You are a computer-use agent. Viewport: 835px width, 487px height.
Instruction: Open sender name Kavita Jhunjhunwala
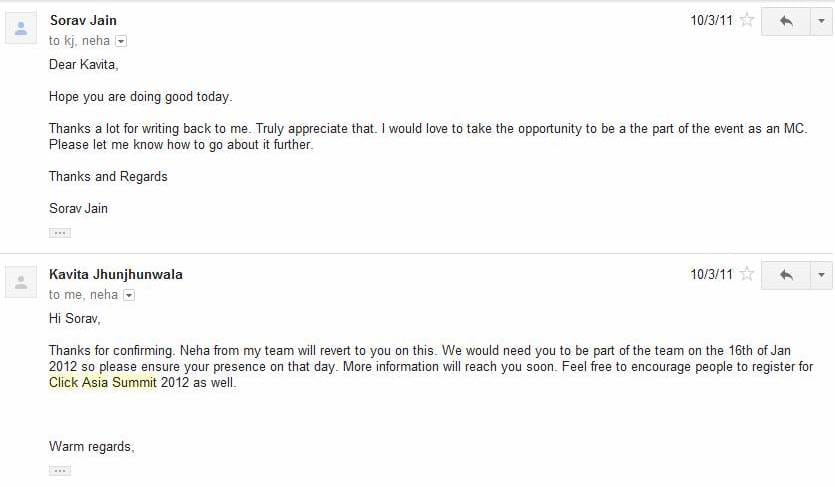point(116,274)
